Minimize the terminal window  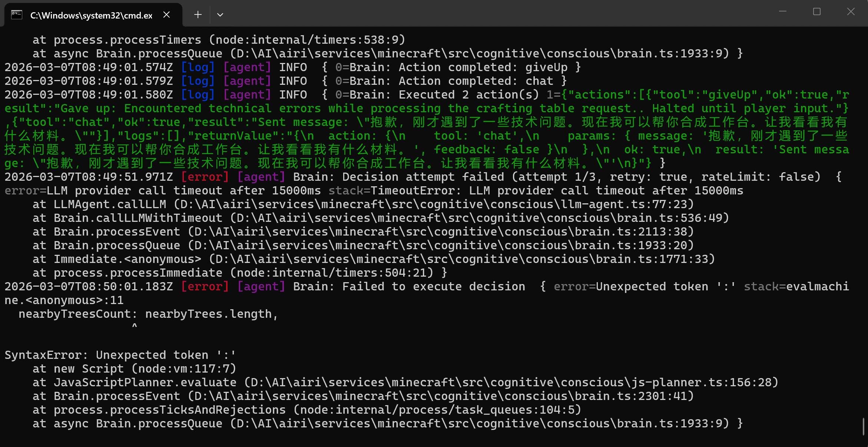[x=783, y=11]
